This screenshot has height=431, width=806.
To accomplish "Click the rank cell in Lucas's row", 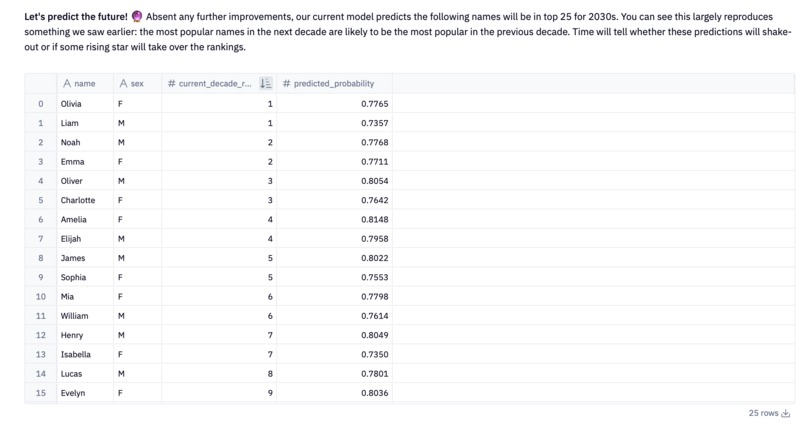I will (219, 374).
